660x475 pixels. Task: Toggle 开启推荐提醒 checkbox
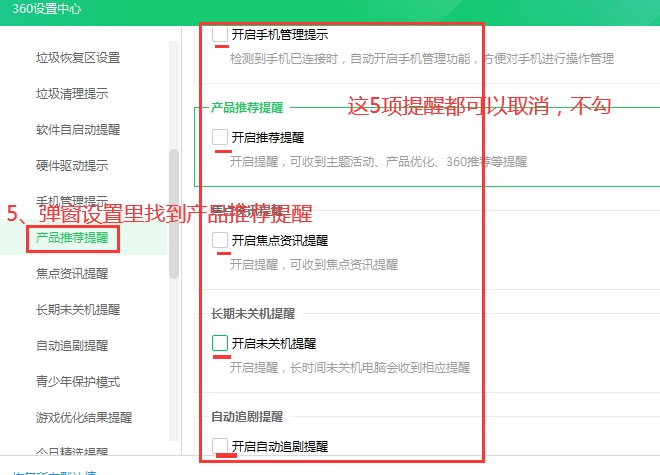point(220,137)
